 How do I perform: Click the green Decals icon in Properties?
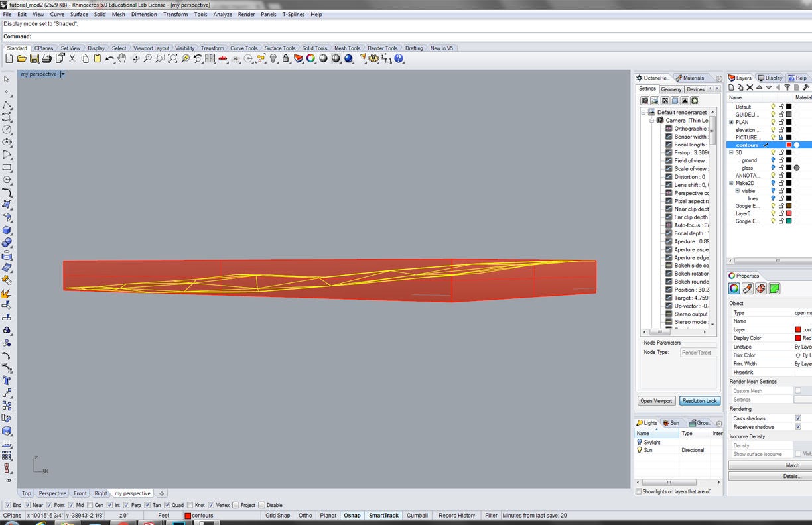click(774, 288)
